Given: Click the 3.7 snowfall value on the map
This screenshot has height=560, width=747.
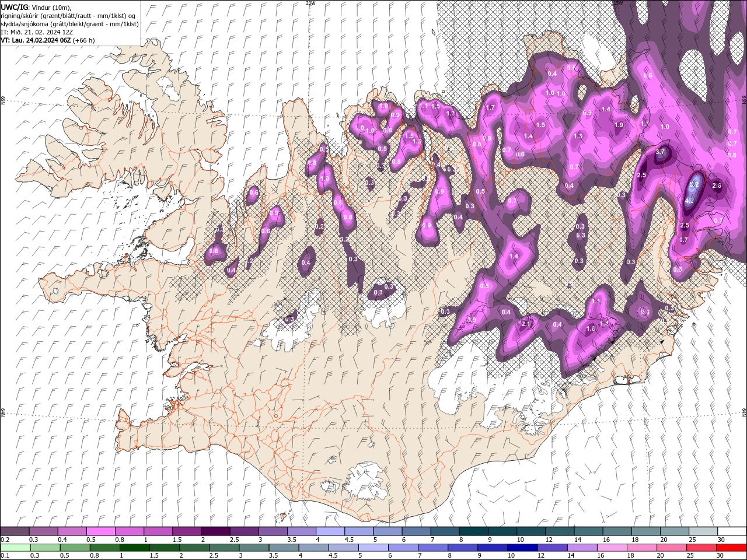Looking at the screenshot, I should pyautogui.click(x=660, y=152).
